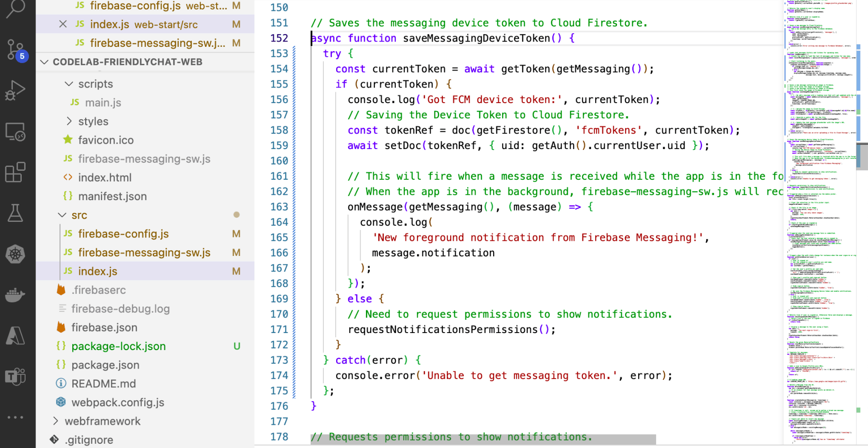Open the Teams Toolkit icon
Viewport: 868px width, 448px height.
pos(15,377)
